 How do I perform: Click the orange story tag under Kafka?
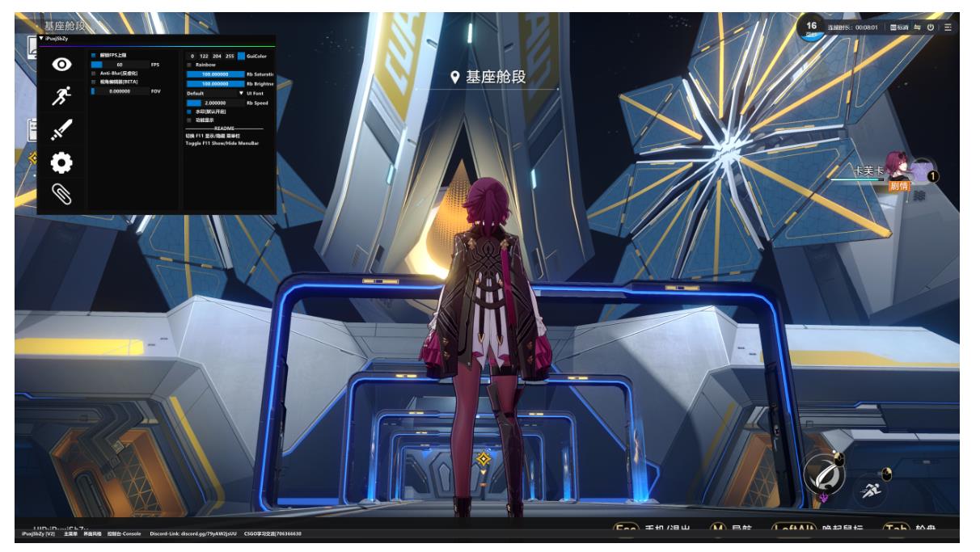click(898, 186)
